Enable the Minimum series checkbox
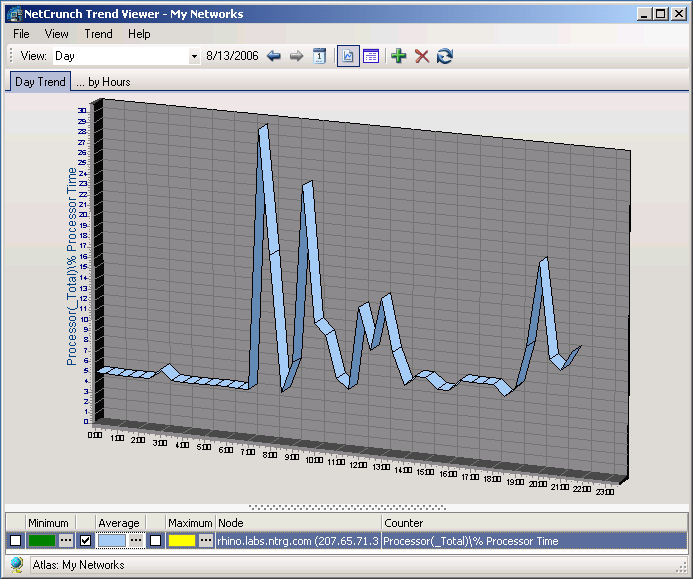 (x=15, y=540)
